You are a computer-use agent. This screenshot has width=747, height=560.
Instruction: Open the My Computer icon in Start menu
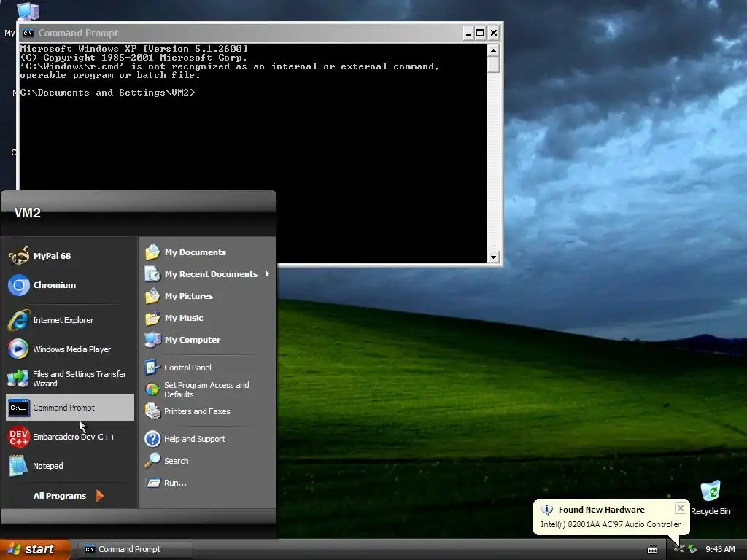pos(152,340)
